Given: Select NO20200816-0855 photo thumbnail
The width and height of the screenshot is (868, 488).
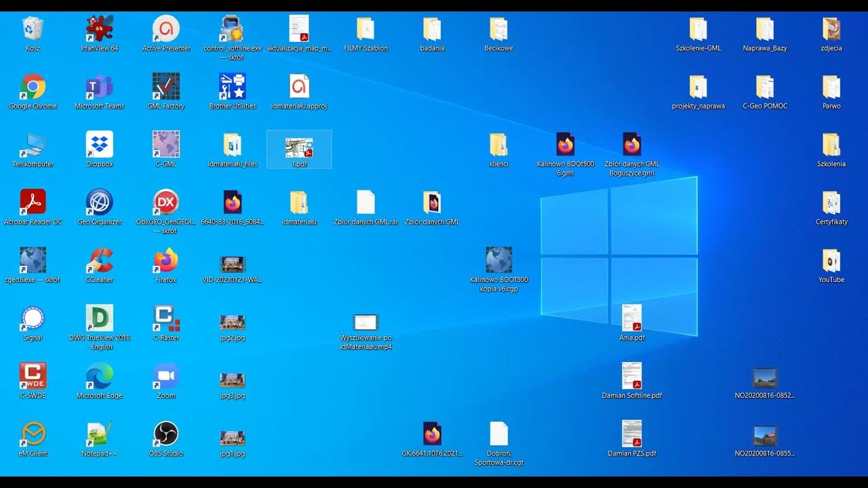Looking at the screenshot, I should [765, 436].
